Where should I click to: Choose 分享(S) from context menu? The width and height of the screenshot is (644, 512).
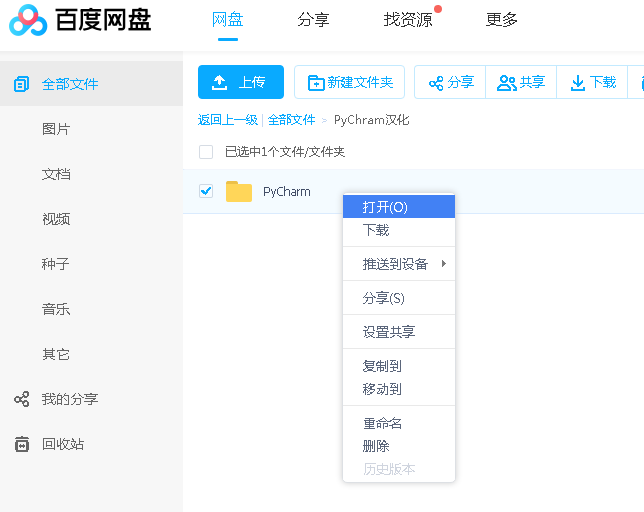click(399, 298)
